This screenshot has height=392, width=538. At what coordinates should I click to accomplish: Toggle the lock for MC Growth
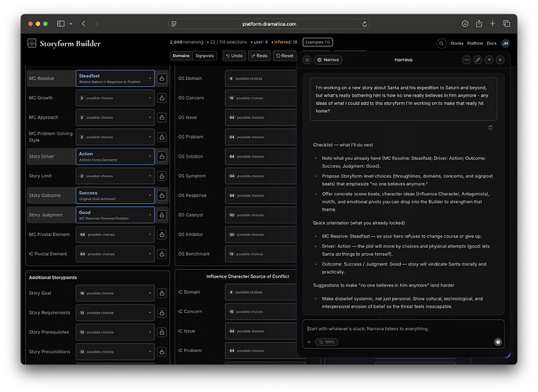(162, 98)
